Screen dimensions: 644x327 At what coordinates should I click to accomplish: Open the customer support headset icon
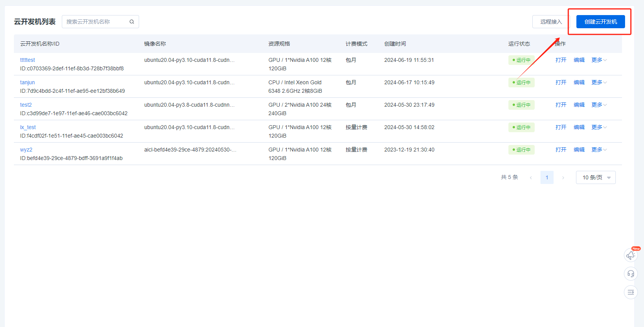click(631, 274)
